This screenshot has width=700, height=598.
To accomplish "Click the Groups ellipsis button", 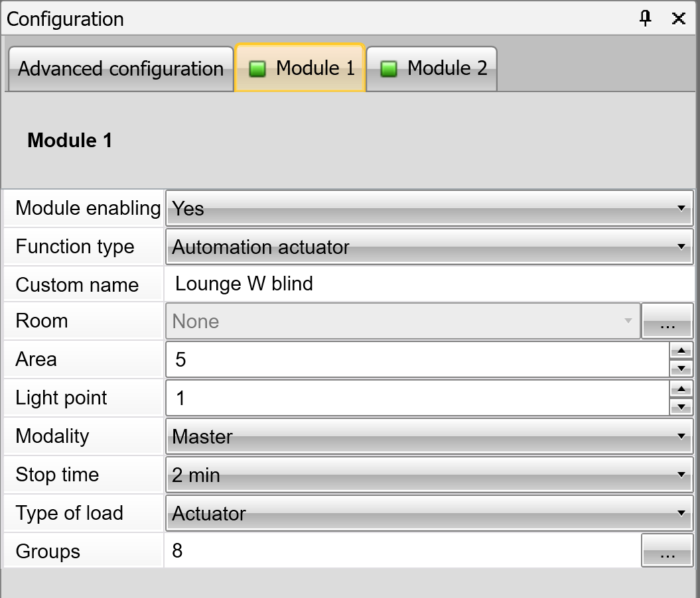I will point(667,552).
